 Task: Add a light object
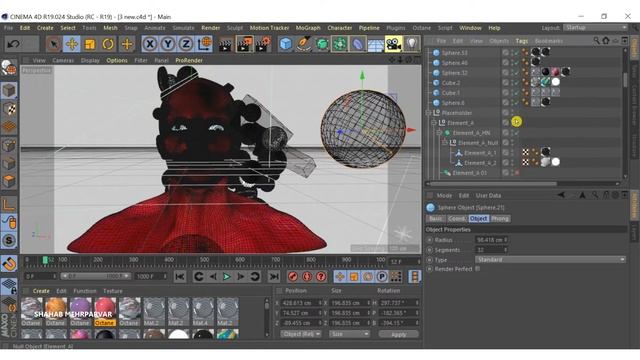(411, 44)
